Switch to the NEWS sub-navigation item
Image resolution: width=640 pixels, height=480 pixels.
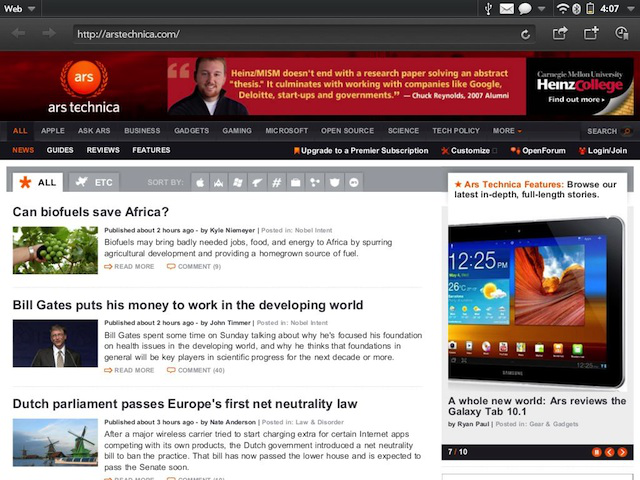pos(23,150)
